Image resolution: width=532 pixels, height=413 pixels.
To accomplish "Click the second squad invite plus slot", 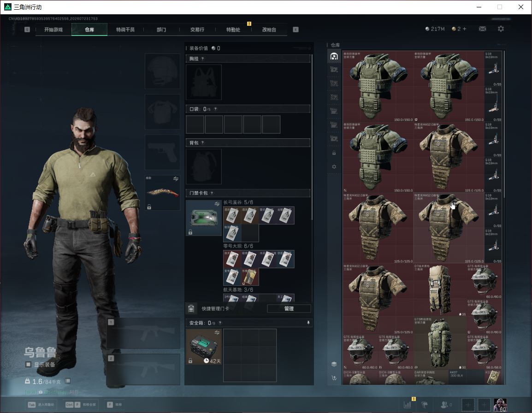I will [x=484, y=405].
